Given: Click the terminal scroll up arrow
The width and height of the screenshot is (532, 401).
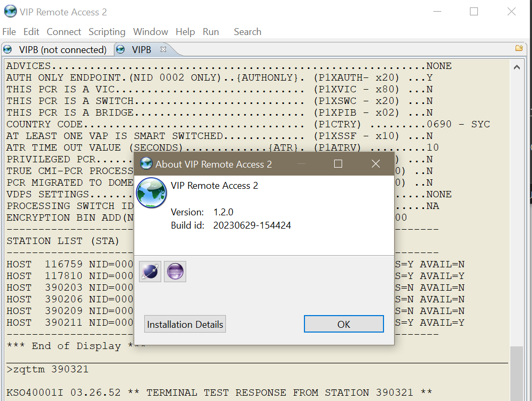Looking at the screenshot, I should pos(517,67).
